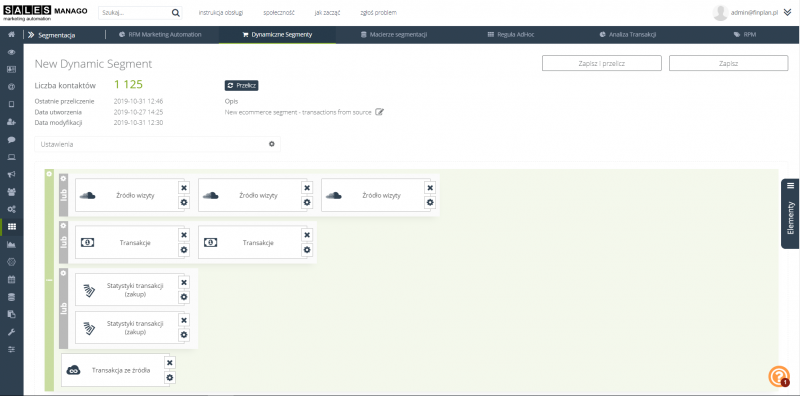Open gear on Statystyki transakcji lub group
Image resolution: width=800 pixels, height=396 pixels.
point(63,273)
